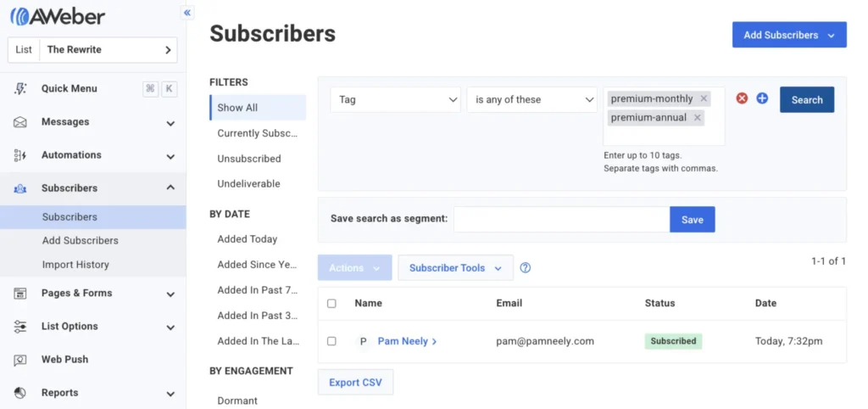
Task: Open the Add Subscribers dropdown button
Action: pyautogui.click(x=789, y=35)
